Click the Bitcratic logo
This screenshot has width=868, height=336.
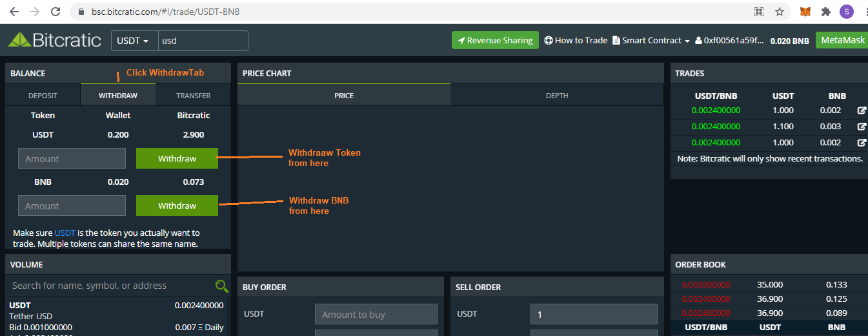tap(55, 40)
